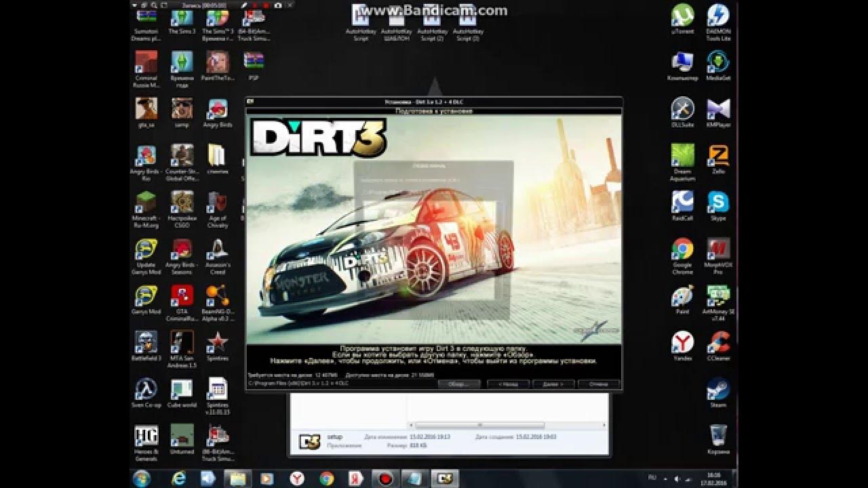Launch Google Chrome from the taskbar
Screen dimensions: 868x488
pos(327,479)
